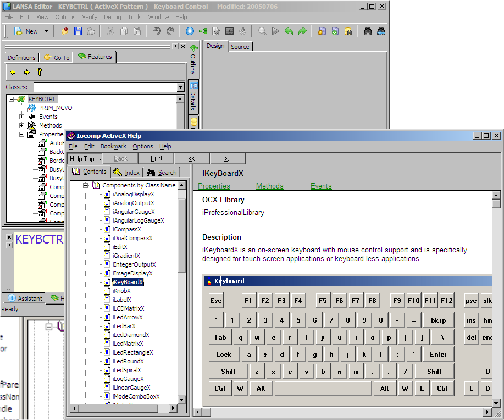
Task: Click yellow back arrow in Features tab
Action: coord(13,72)
